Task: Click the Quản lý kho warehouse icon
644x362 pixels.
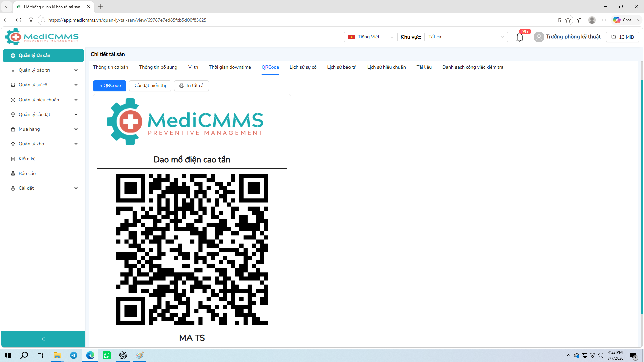Action: coord(13,144)
